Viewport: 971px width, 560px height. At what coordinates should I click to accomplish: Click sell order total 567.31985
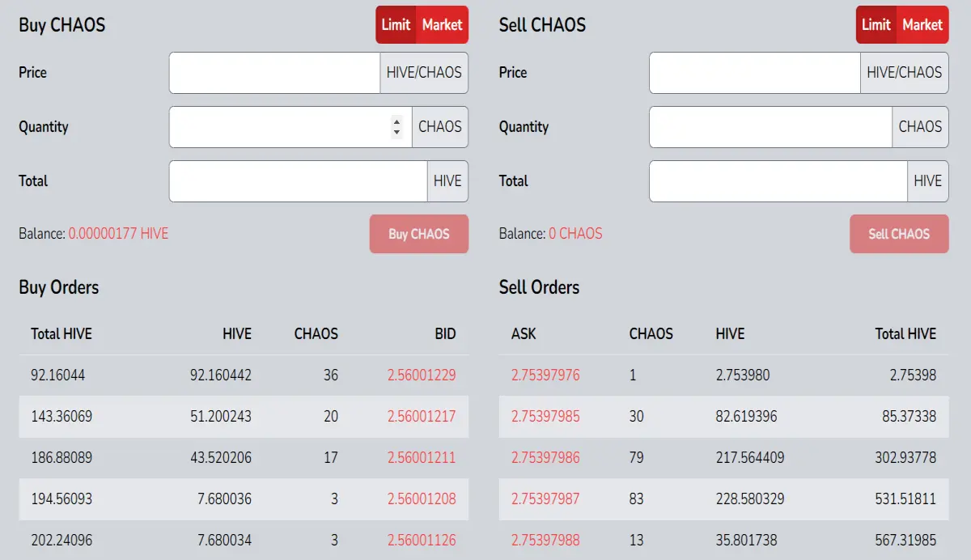pos(905,541)
